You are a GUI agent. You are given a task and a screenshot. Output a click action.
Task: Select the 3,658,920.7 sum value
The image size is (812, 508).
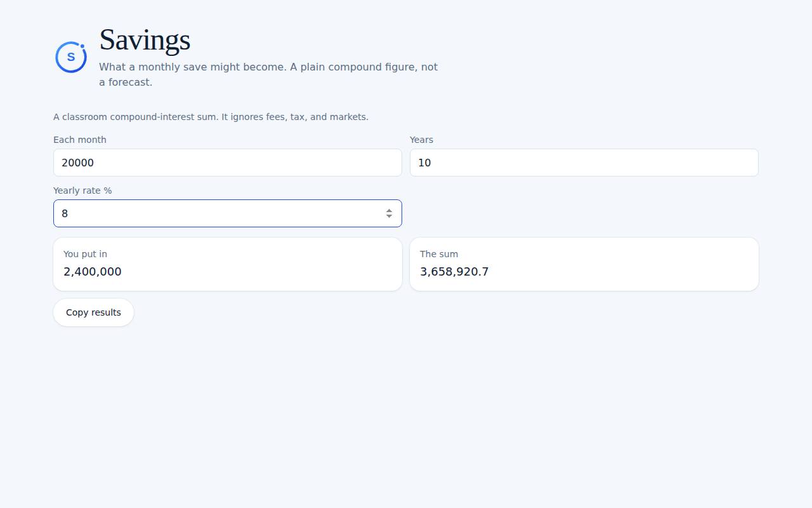(x=454, y=272)
